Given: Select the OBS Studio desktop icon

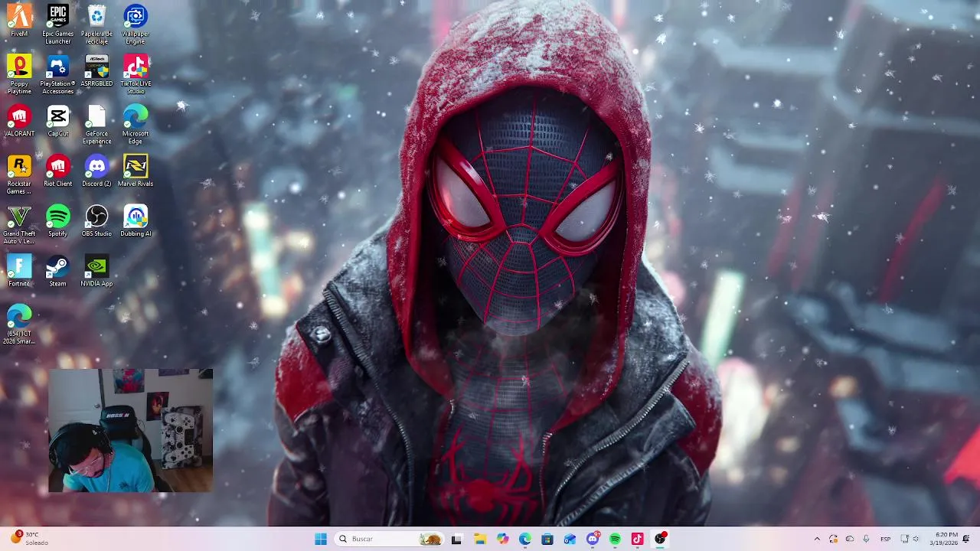Looking at the screenshot, I should (x=96, y=220).
